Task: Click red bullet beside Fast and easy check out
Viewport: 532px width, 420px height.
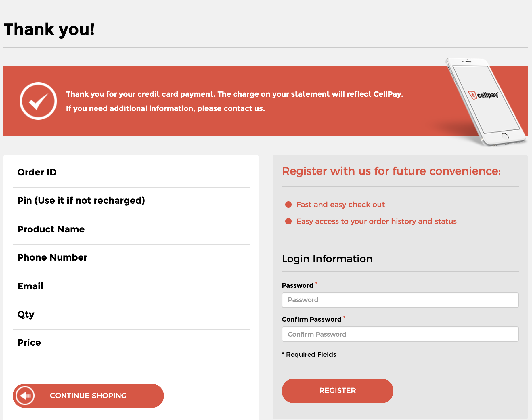Action: (x=288, y=205)
